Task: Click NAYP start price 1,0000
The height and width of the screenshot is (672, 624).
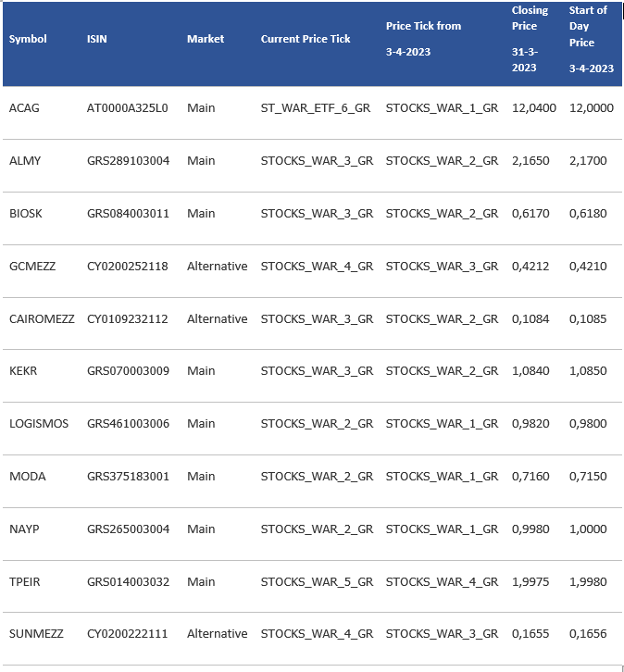Action: (589, 529)
